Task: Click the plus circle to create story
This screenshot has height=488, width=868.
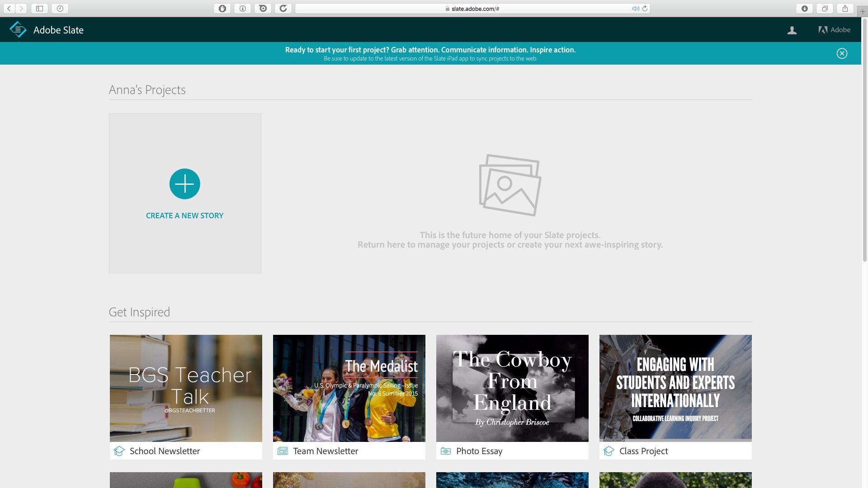Action: pyautogui.click(x=184, y=184)
